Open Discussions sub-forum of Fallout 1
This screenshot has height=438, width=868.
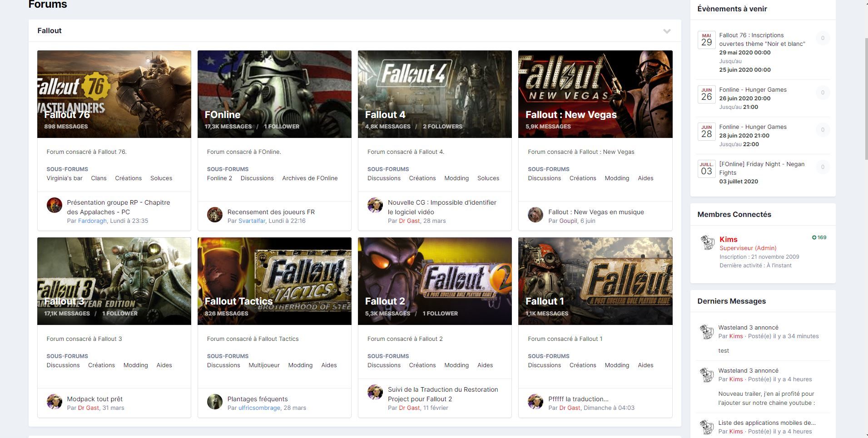click(x=544, y=365)
